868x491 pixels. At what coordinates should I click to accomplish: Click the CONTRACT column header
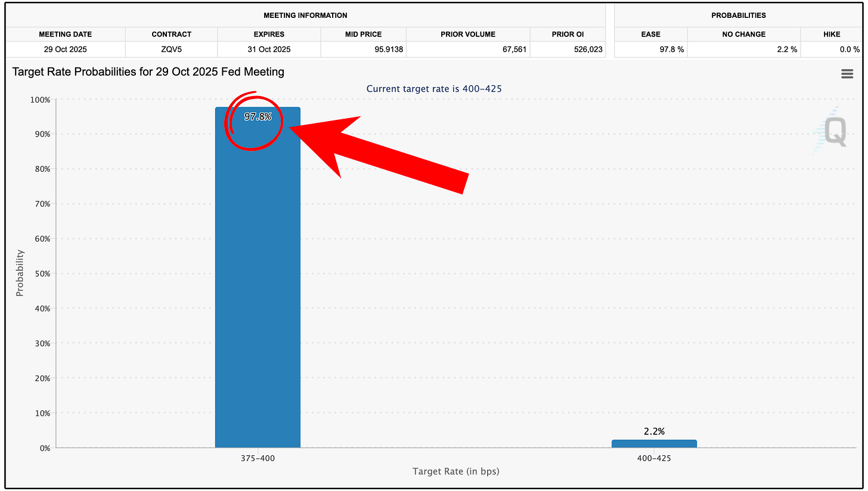point(171,34)
